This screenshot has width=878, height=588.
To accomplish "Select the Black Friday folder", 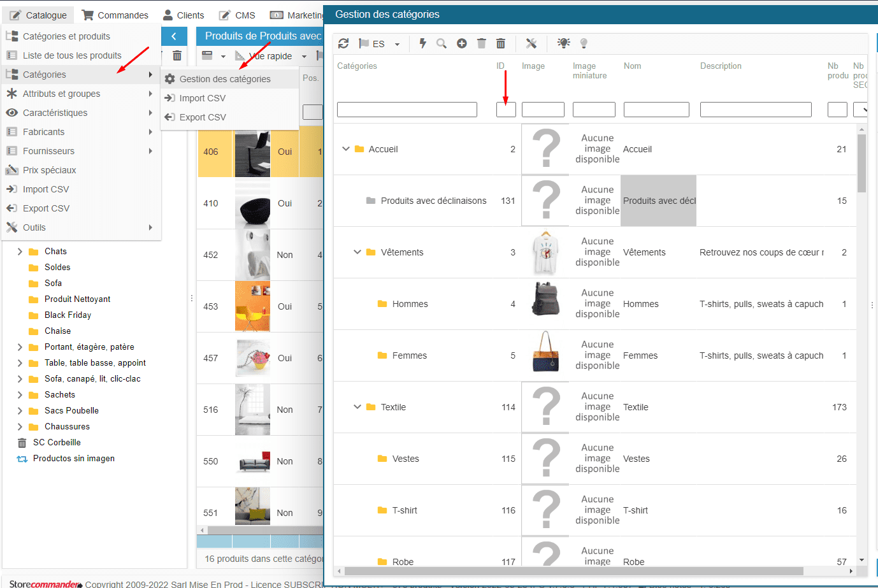I will [x=68, y=315].
